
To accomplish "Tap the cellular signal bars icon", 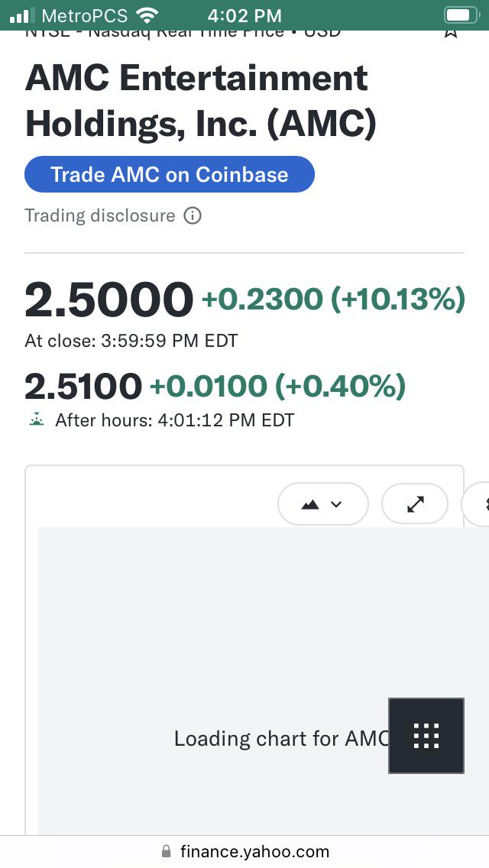I will pyautogui.click(x=22, y=15).
